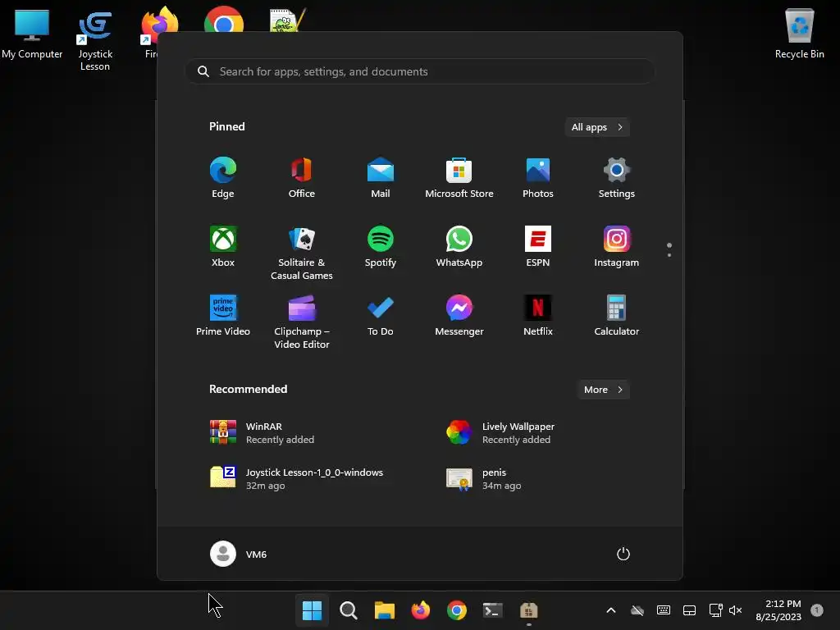Open Settings from the pinned apps
The image size is (840, 630).
pos(617,178)
